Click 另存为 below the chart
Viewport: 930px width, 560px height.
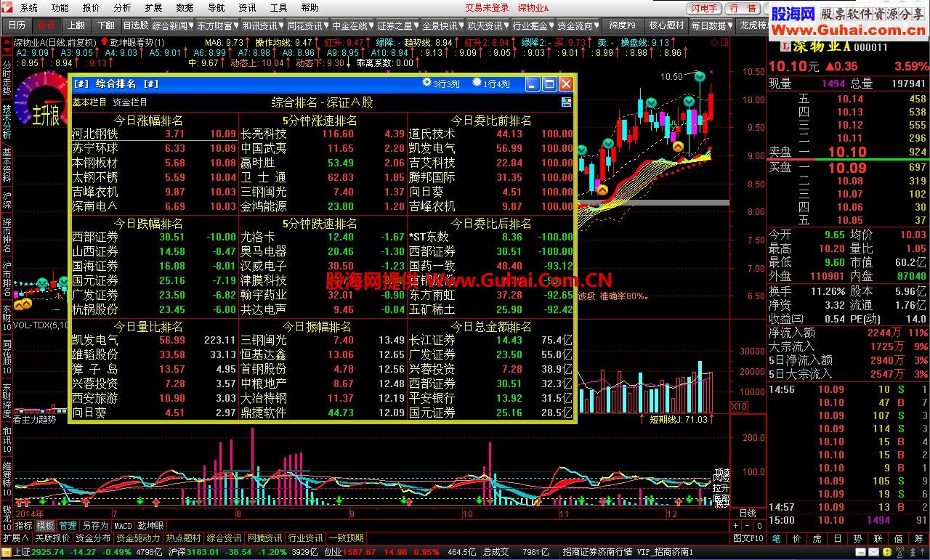click(94, 526)
